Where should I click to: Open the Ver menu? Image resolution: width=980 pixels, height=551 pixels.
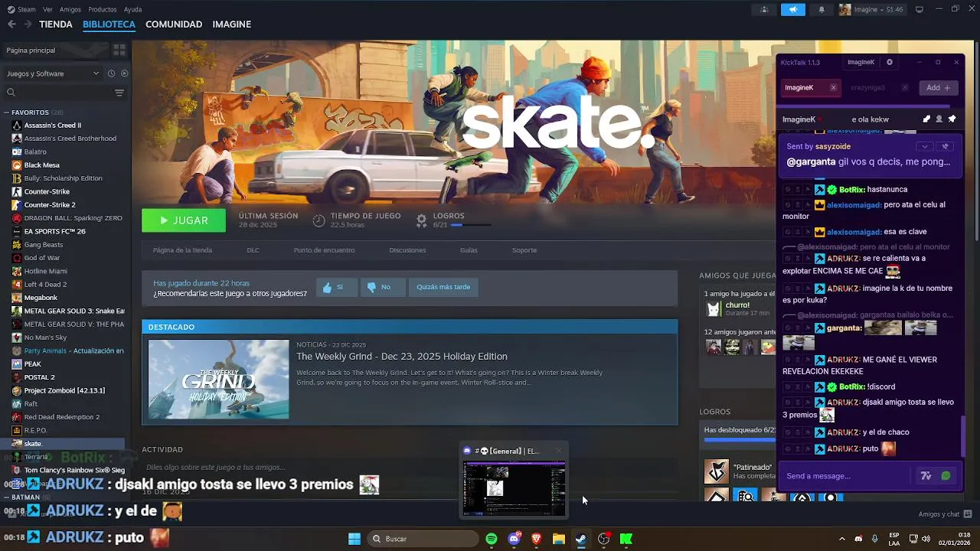48,9
